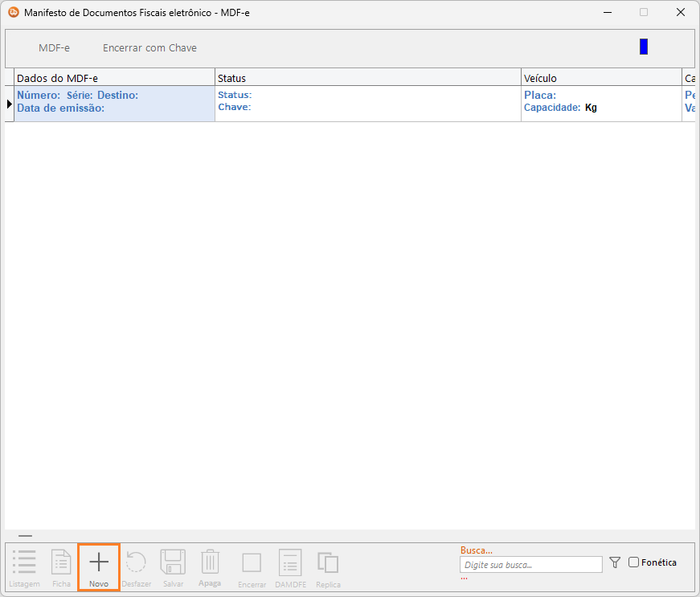Click the Veículo column header
This screenshot has height=597, width=700.
click(x=600, y=78)
